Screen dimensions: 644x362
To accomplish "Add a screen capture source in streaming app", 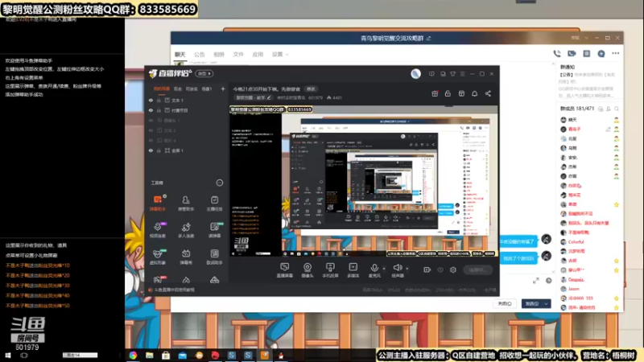I will (x=284, y=270).
